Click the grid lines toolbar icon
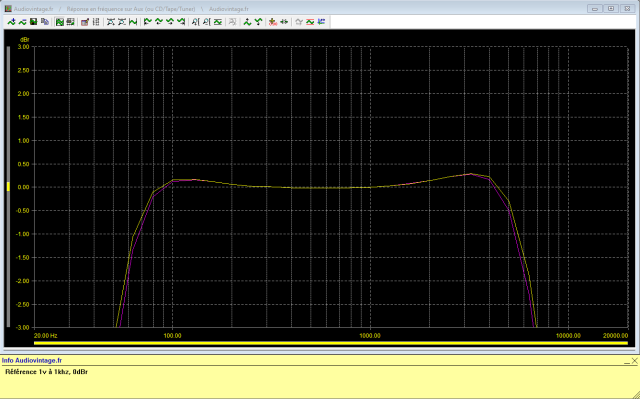Image resolution: width=640 pixels, height=399 pixels. [x=96, y=22]
